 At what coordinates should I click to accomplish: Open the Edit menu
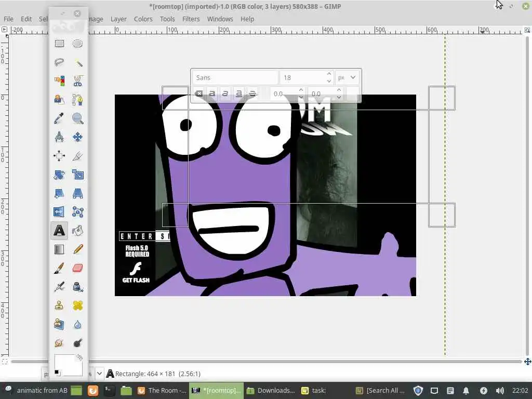(26, 19)
